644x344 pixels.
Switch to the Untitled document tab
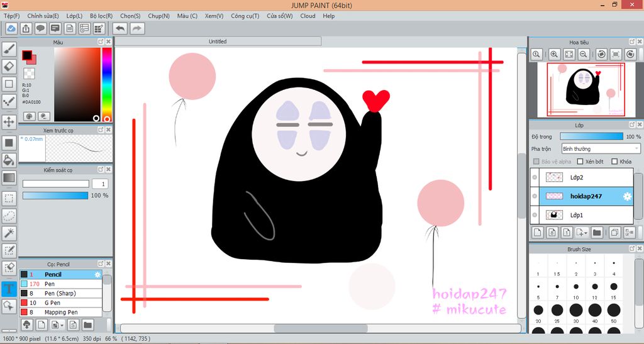tap(218, 41)
